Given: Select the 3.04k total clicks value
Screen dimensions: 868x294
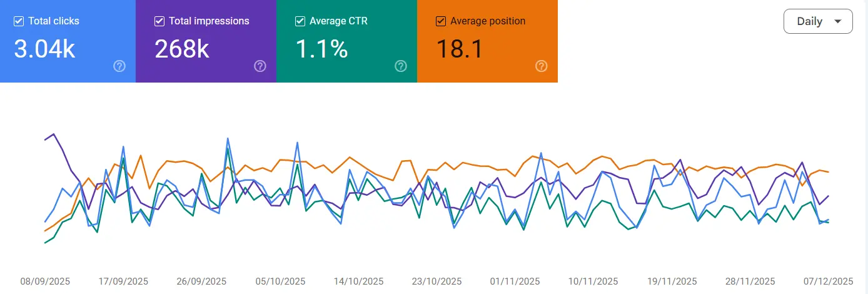Looking at the screenshot, I should coord(44,49).
